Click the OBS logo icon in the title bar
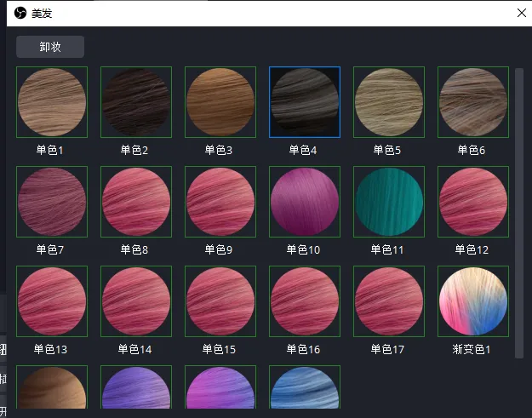Image resolution: width=532 pixels, height=418 pixels. pyautogui.click(x=20, y=14)
